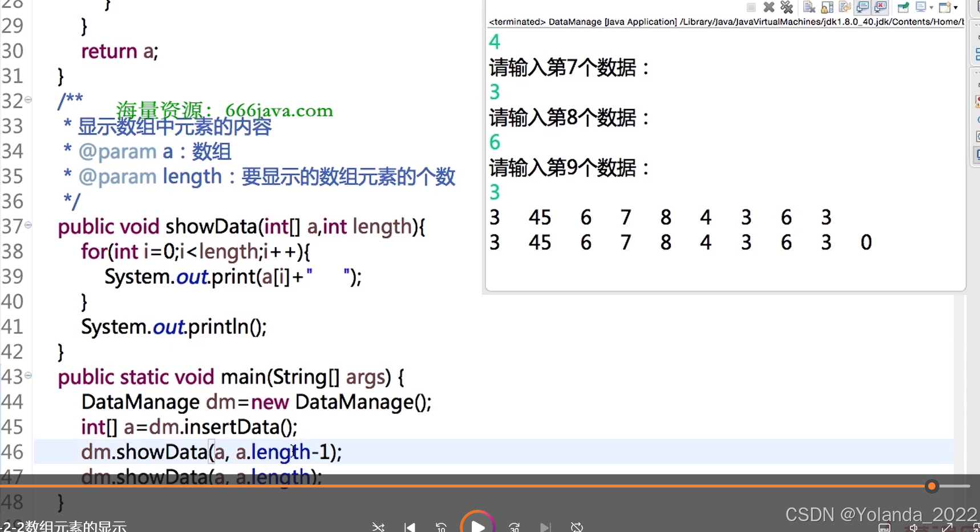Click the main method declaration on line 43
Viewport: 980px width, 532px height.
(231, 377)
